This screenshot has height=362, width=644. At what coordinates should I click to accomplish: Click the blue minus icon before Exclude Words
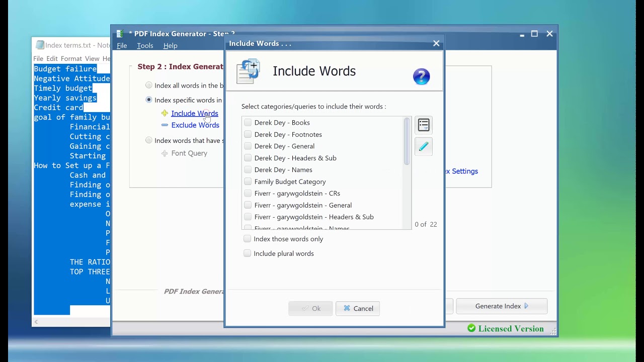[x=165, y=125]
